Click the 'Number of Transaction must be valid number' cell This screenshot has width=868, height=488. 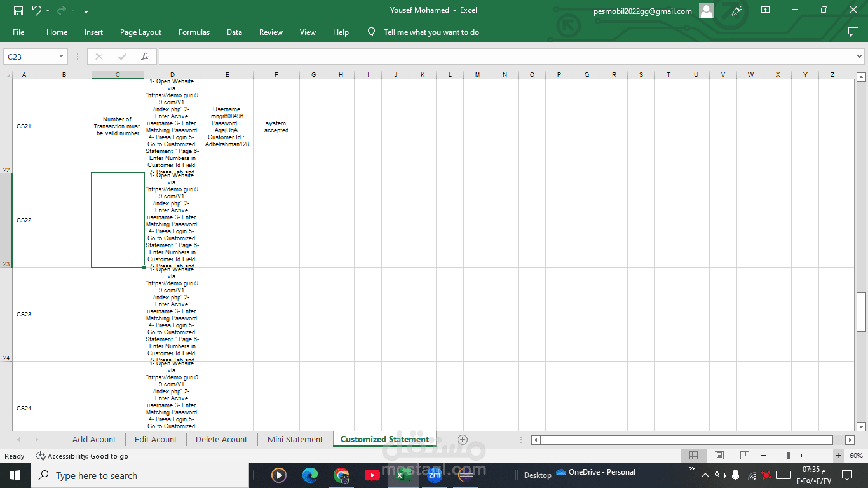pyautogui.click(x=118, y=126)
